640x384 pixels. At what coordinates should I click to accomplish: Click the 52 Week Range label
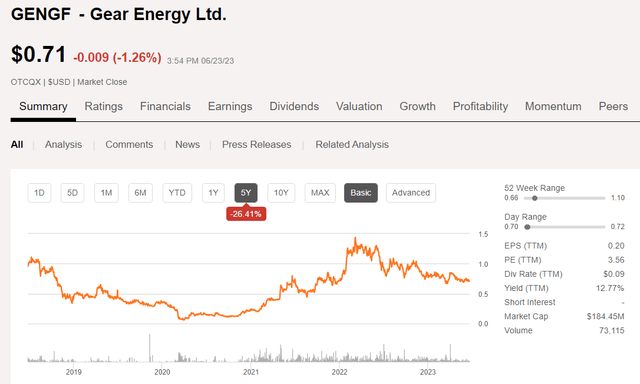pyautogui.click(x=534, y=188)
